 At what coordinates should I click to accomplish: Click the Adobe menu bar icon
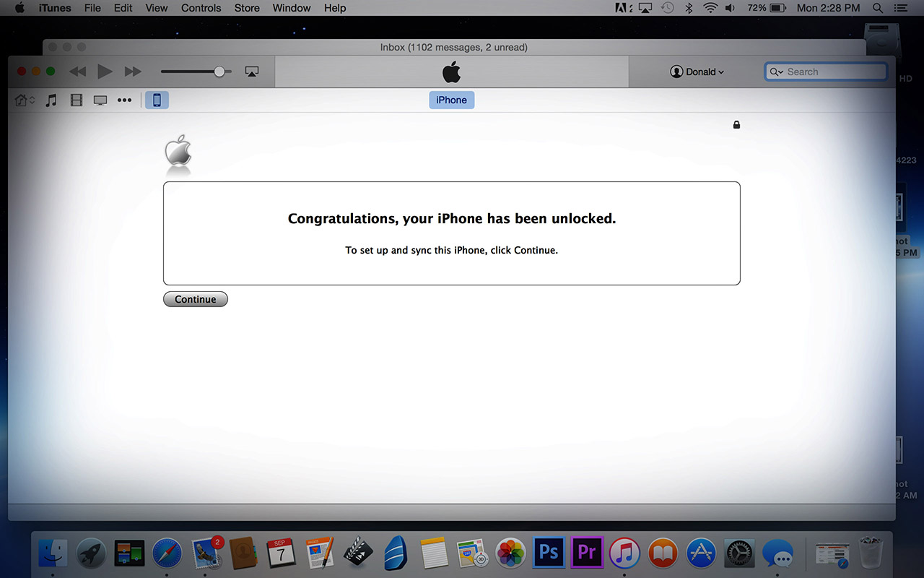pyautogui.click(x=623, y=8)
